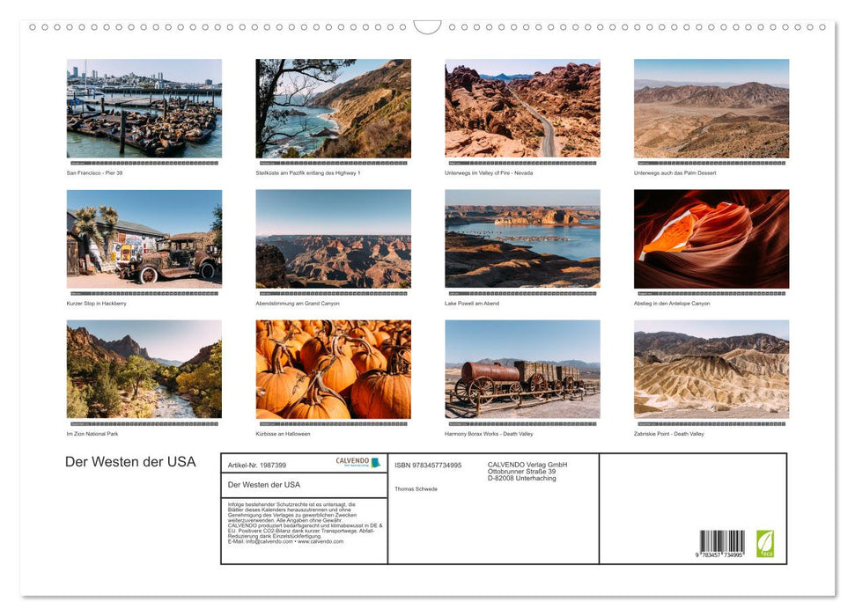Select the Palm Desert landscape photo
Image resolution: width=855 pixels, height=616 pixels.
coord(711,108)
